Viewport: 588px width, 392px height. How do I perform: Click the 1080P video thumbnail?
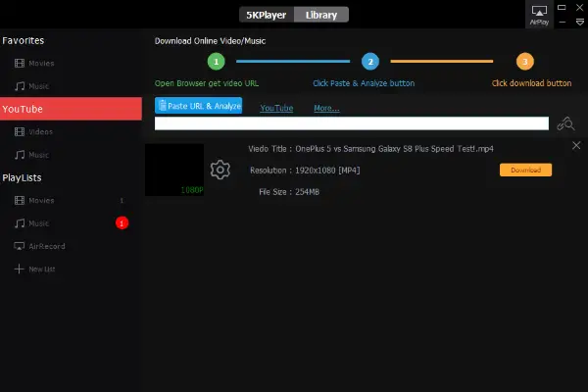tap(174, 170)
